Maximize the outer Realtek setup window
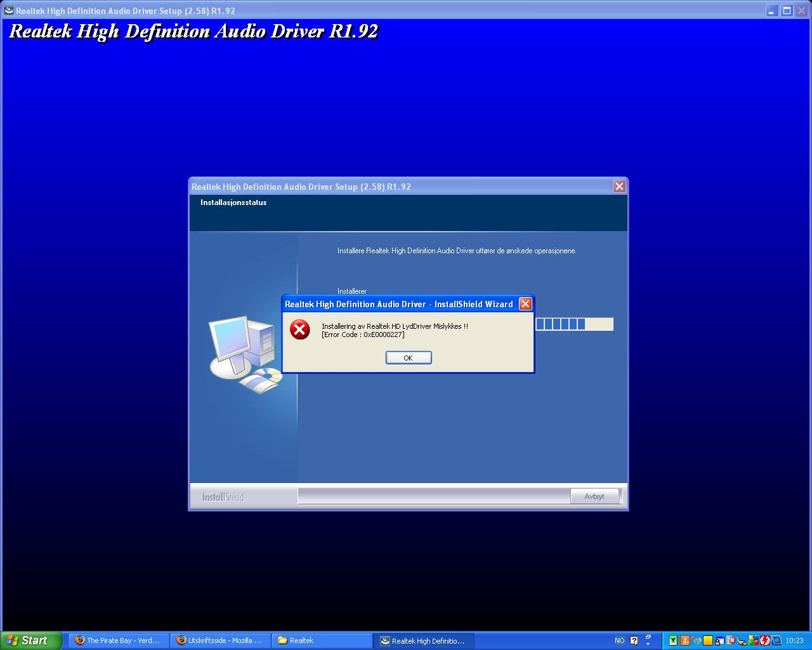The width and height of the screenshot is (812, 650). (787, 10)
